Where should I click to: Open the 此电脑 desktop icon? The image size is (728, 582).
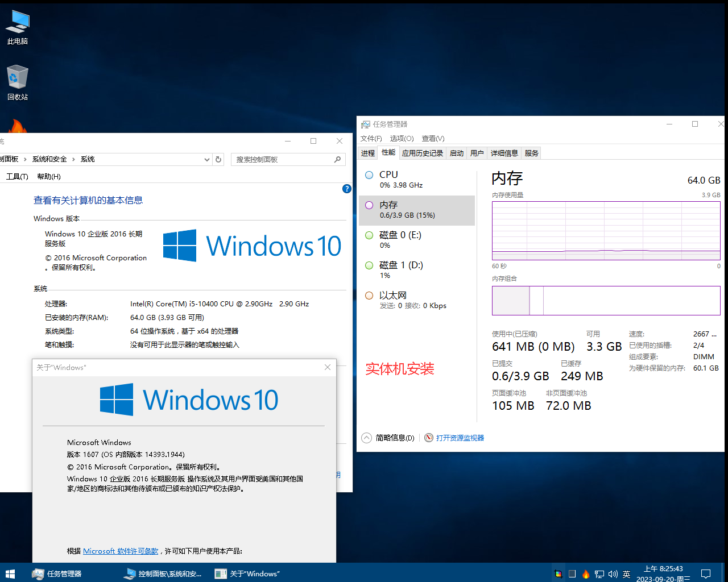tap(18, 27)
